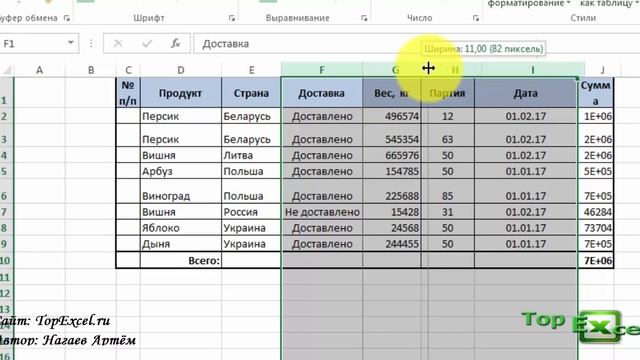Click the Дыня cell
640x360 pixels.
click(181, 244)
